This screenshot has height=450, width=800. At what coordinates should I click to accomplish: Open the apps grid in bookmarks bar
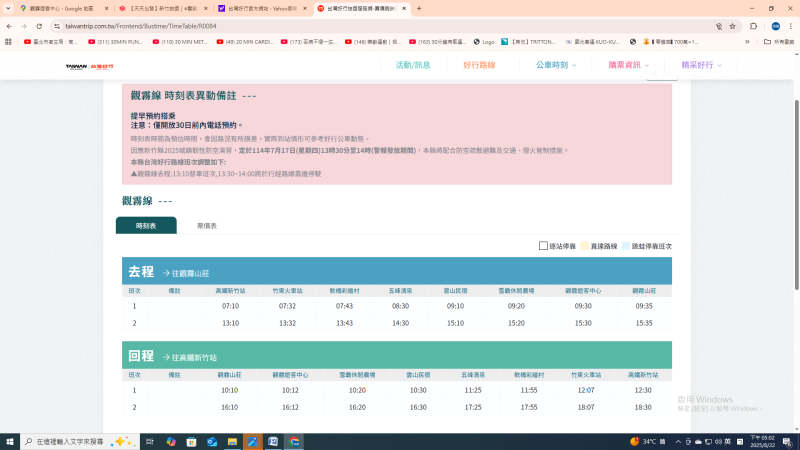point(8,42)
